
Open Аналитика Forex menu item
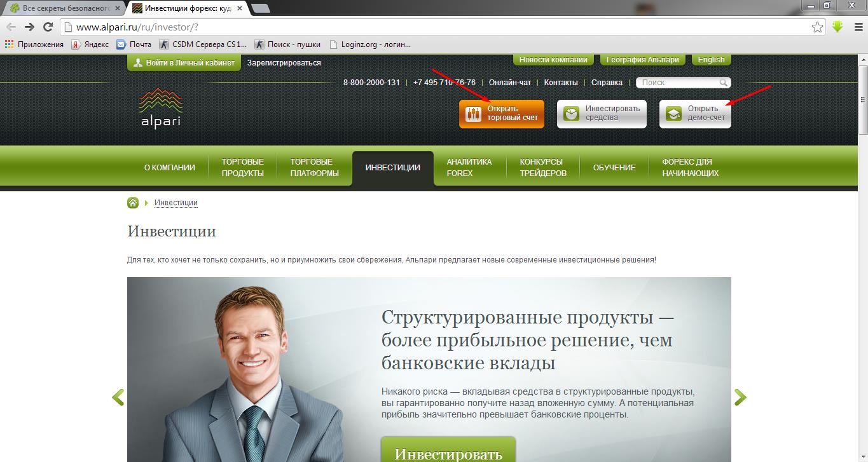[x=469, y=168]
